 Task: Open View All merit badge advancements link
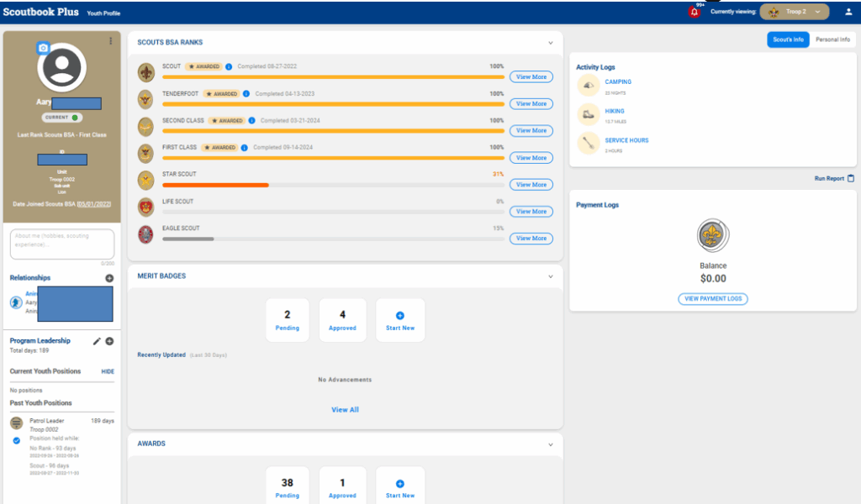click(345, 410)
